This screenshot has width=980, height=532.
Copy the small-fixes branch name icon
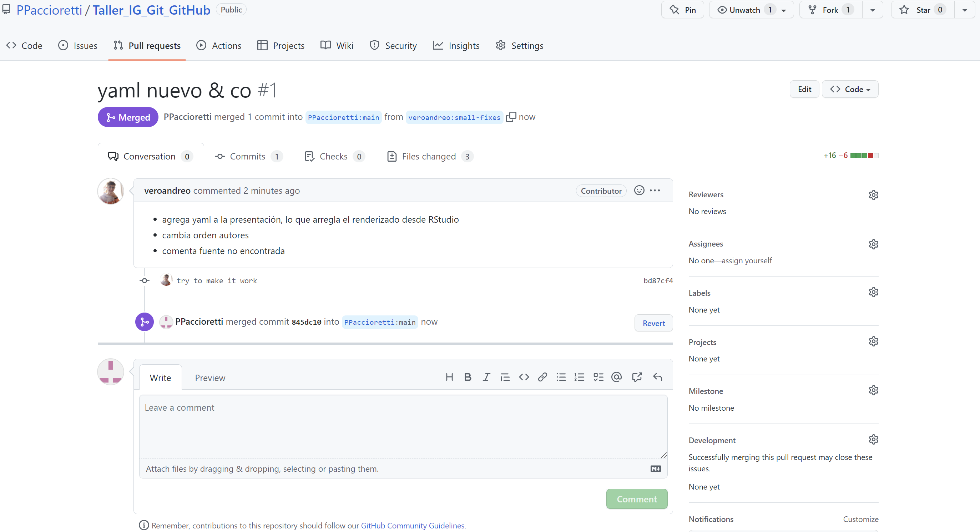(511, 117)
